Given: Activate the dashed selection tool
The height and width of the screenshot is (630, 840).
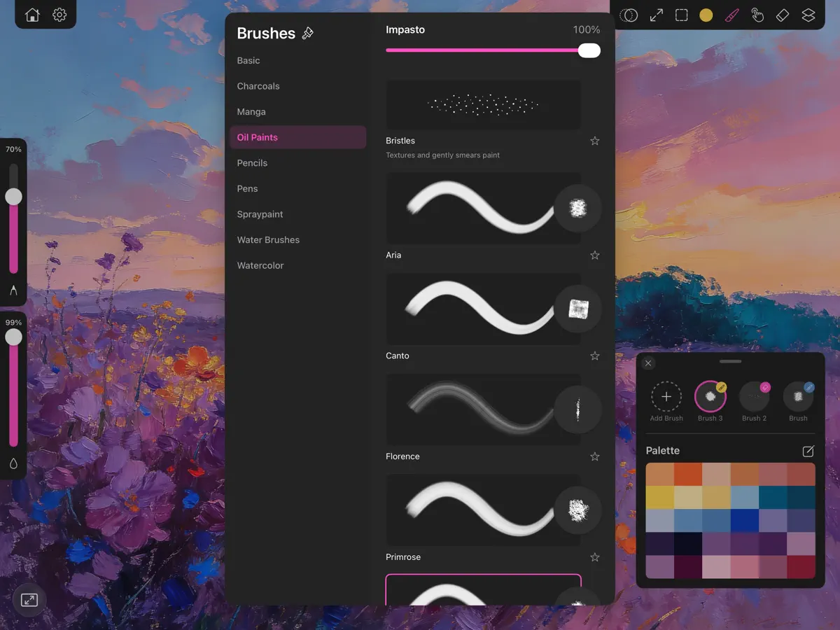Looking at the screenshot, I should pyautogui.click(x=681, y=15).
